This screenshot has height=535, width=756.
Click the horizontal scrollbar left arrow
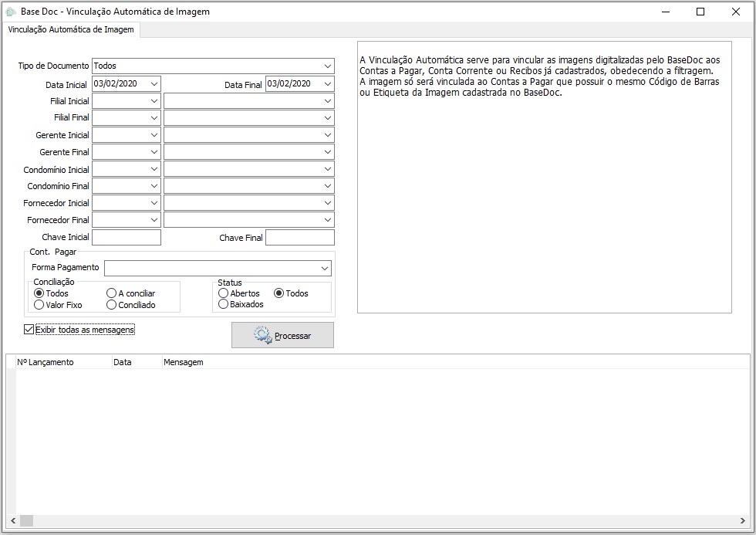click(13, 520)
